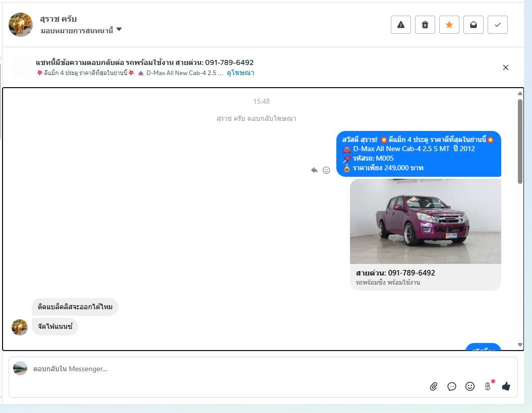Mark conversation done with checkmark button
This screenshot has width=532, height=413.
click(497, 25)
